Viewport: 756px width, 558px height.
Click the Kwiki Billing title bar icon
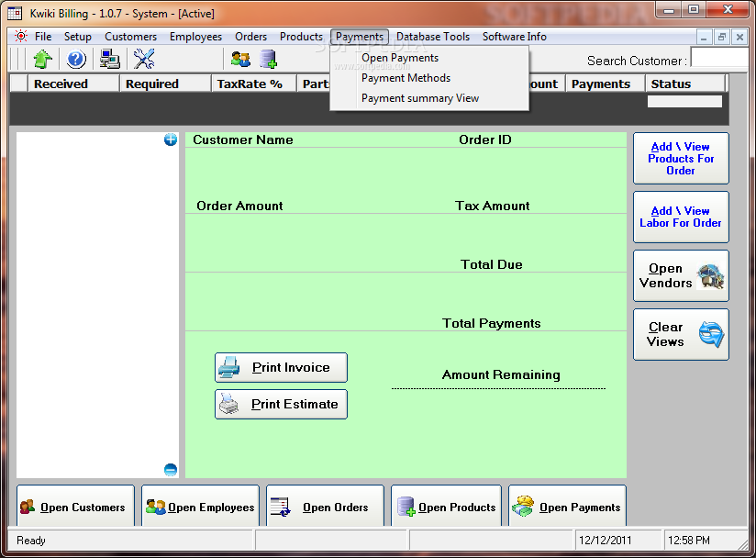(x=15, y=13)
